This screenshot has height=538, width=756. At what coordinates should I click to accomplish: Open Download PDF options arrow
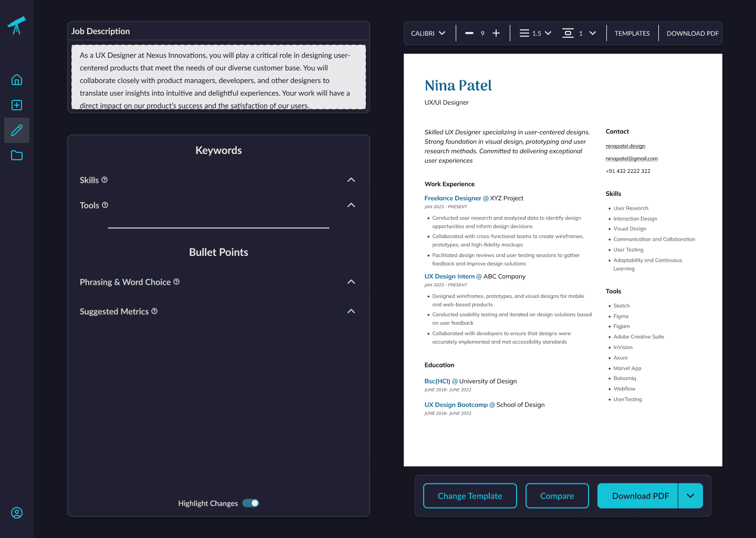[x=690, y=496]
